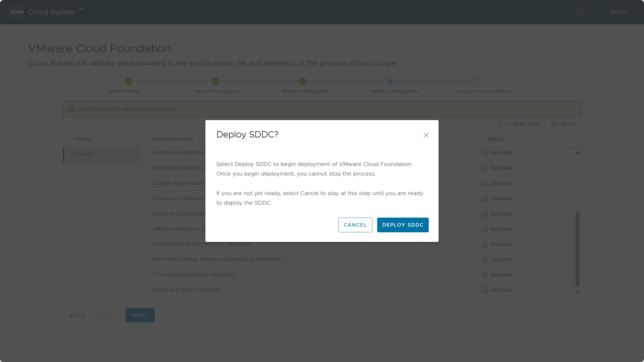The image size is (644, 362).
Task: Click the BACK navigation button
Action: 77,315
